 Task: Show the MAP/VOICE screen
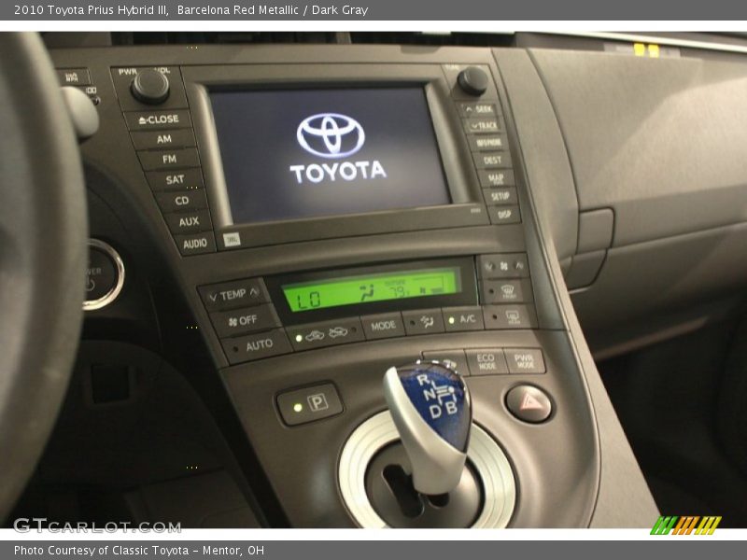496,178
